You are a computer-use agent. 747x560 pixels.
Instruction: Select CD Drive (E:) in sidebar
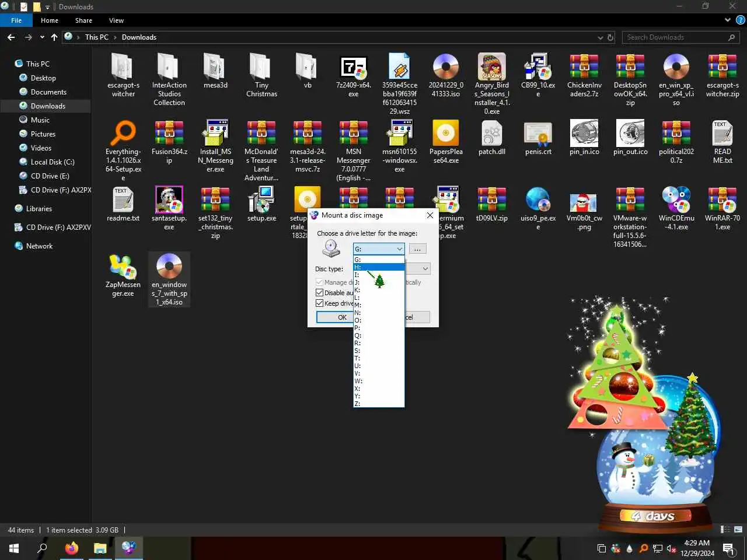(50, 176)
